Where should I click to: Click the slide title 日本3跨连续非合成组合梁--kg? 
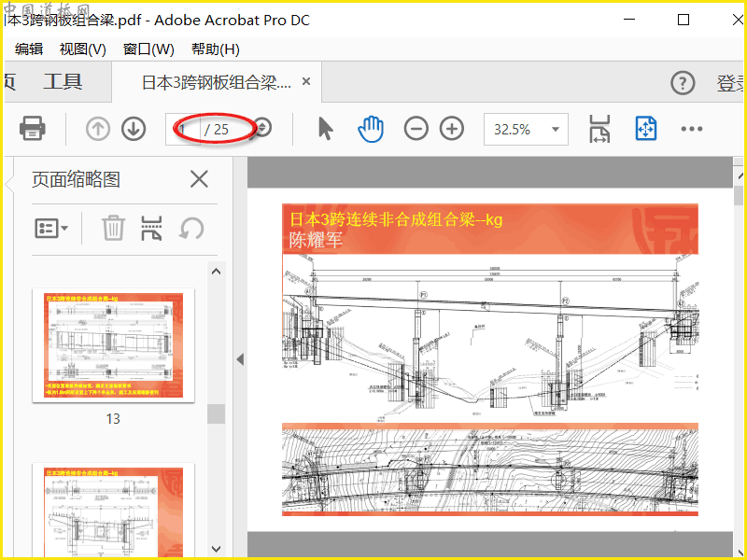(396, 219)
